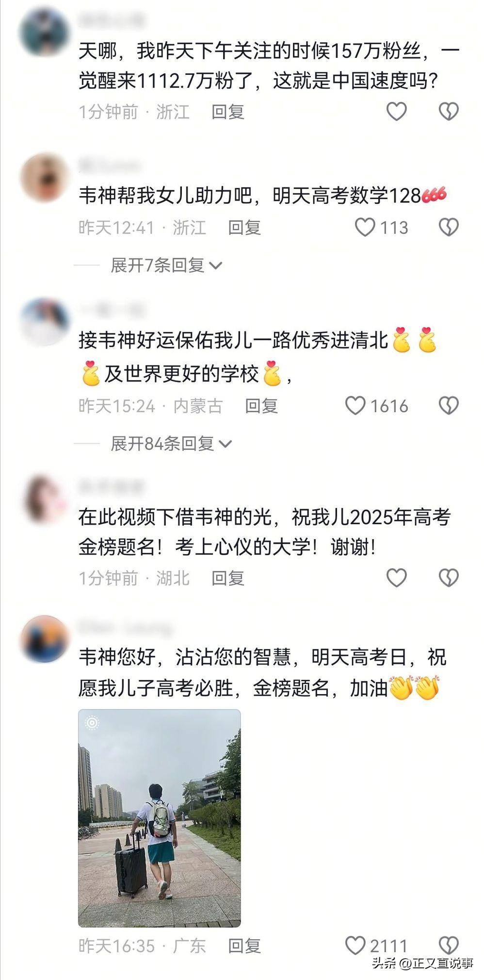Viewport: 484px width, 980px height.
Task: Reply to the 湖北 comment posted 1分钟前
Action: click(228, 578)
